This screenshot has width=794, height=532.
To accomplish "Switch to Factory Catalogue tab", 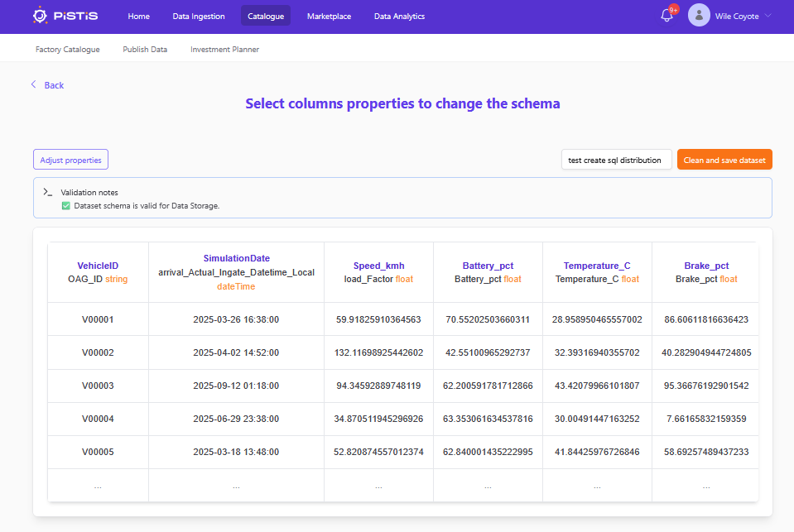I will pyautogui.click(x=67, y=49).
